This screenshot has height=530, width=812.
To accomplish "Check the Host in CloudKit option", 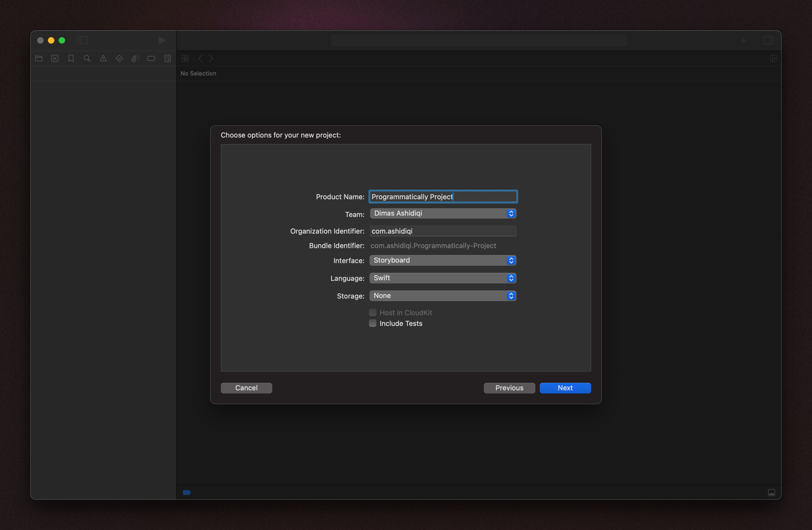I will 373,312.
